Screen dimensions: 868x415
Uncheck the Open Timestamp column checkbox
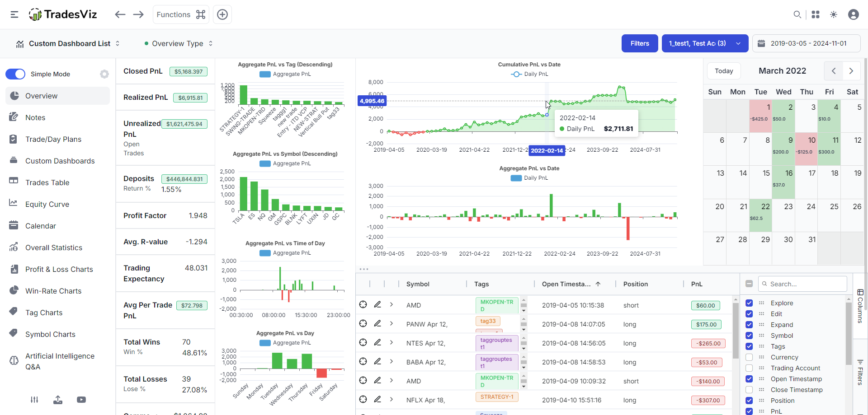coord(749,379)
